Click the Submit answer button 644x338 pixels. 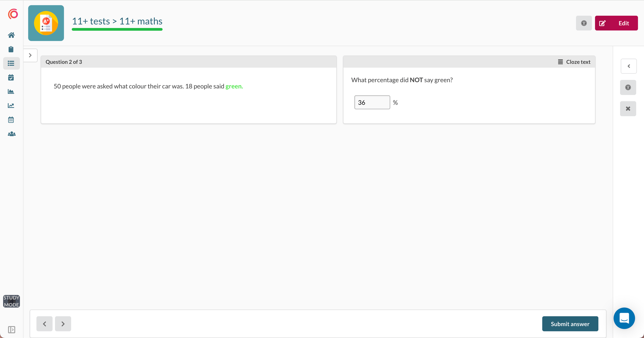click(570, 324)
